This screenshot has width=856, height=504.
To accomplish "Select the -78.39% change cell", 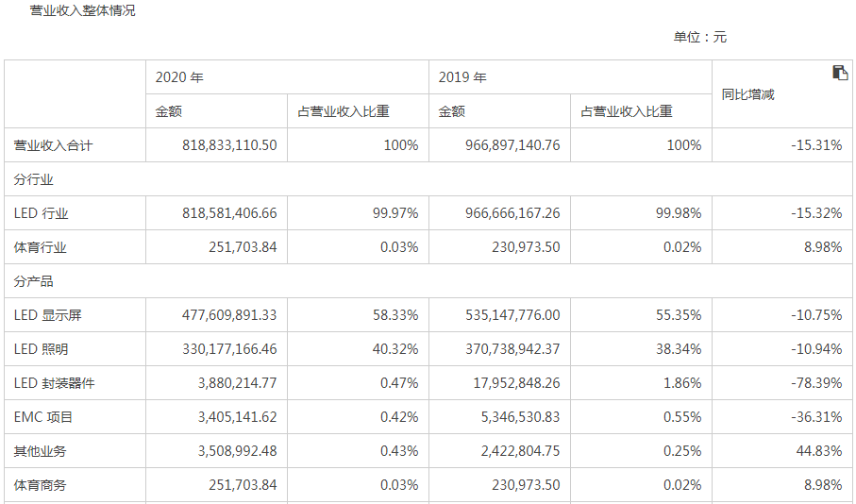I will click(815, 383).
